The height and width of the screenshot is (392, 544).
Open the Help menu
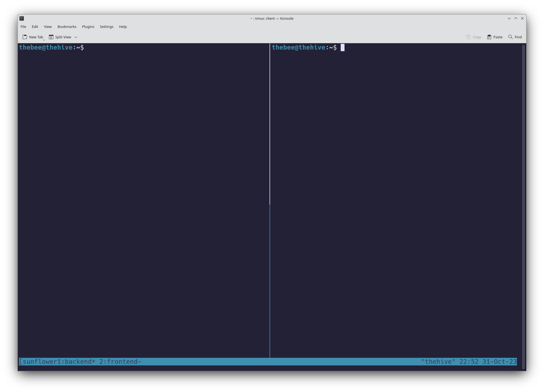click(123, 27)
